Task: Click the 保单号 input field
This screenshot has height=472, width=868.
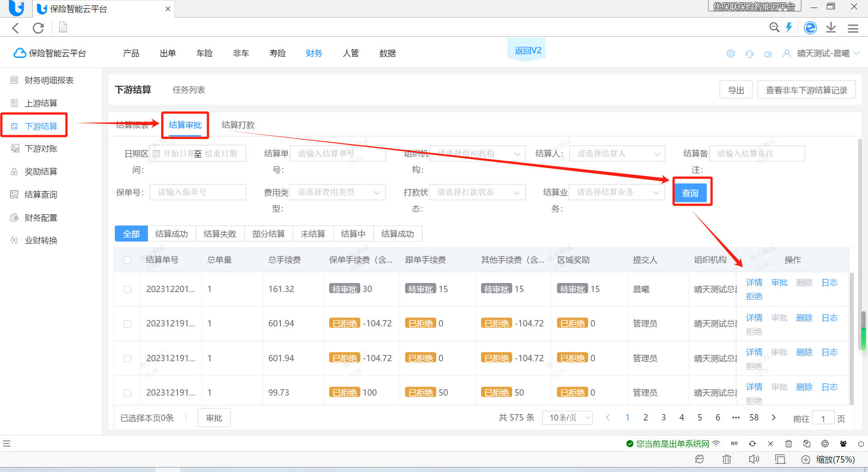Action: pyautogui.click(x=198, y=192)
